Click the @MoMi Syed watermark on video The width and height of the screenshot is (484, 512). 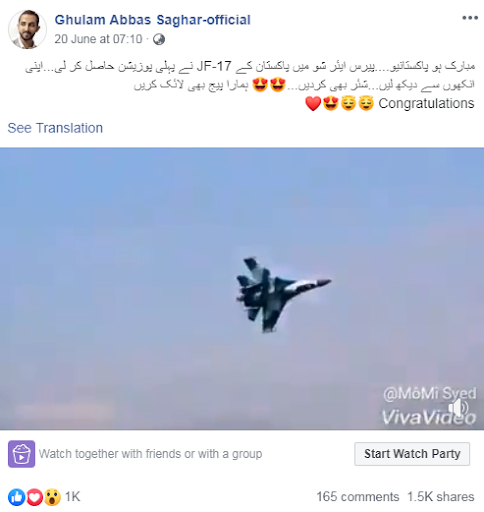click(430, 394)
